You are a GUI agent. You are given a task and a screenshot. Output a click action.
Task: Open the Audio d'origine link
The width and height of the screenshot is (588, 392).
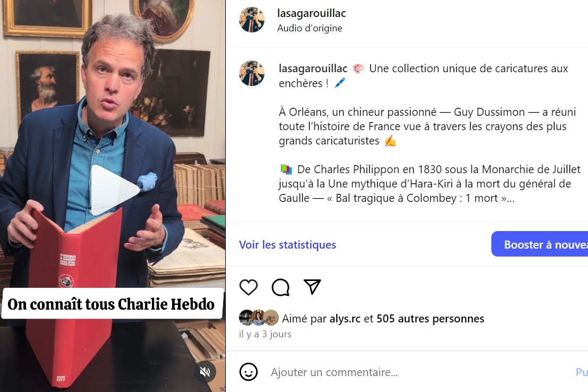[x=309, y=28]
